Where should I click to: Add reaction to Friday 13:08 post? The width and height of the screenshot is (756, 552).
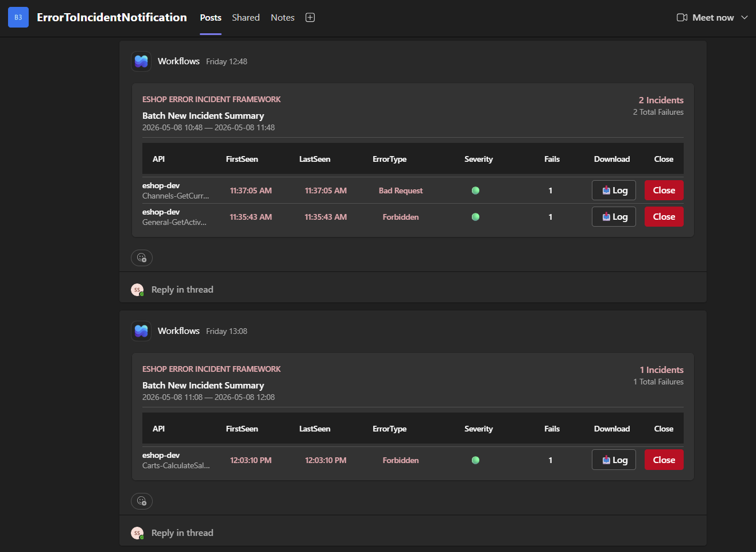point(142,502)
